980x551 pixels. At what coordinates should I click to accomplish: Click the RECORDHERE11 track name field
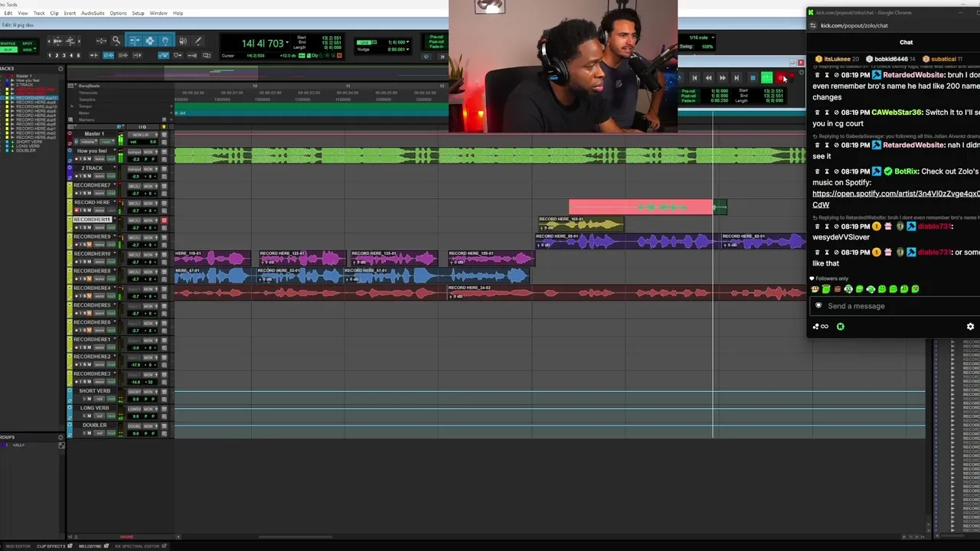tap(92, 220)
